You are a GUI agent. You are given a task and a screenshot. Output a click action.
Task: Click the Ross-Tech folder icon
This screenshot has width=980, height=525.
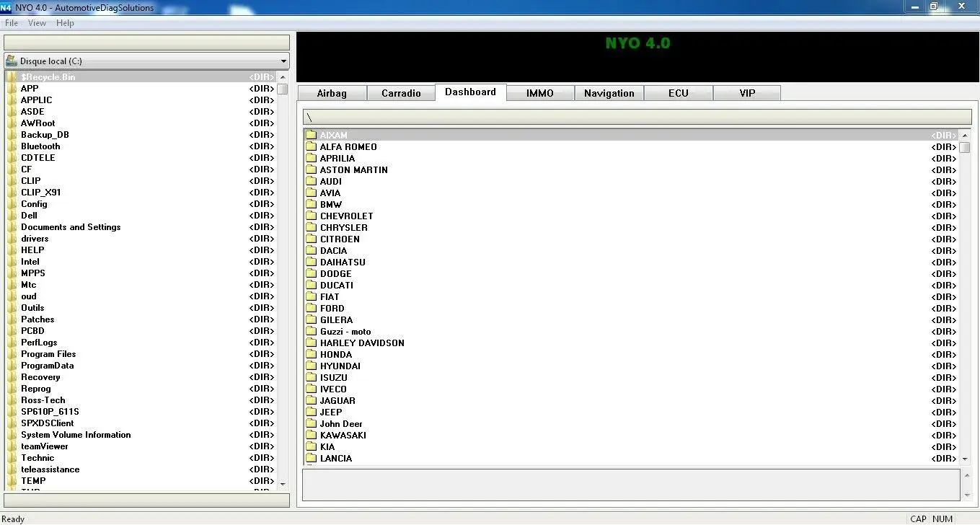(x=12, y=400)
